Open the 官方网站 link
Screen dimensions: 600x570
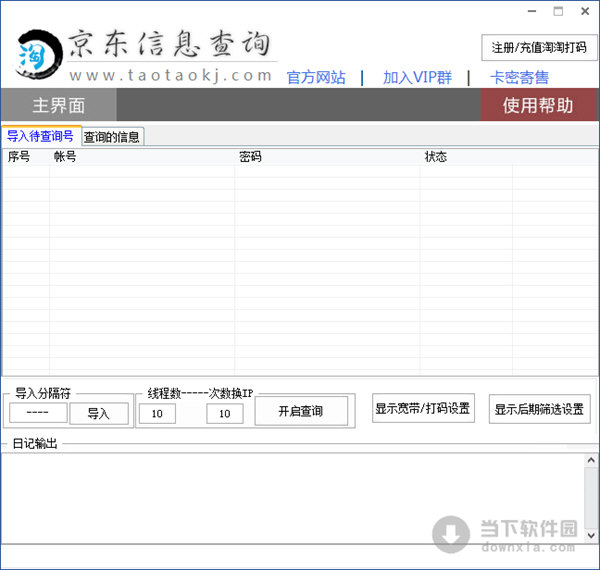[x=316, y=77]
